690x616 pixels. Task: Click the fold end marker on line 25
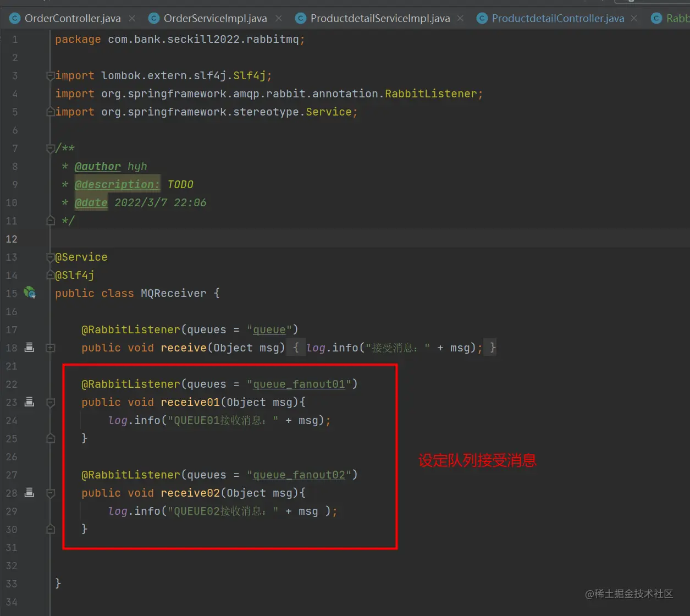tap(51, 438)
